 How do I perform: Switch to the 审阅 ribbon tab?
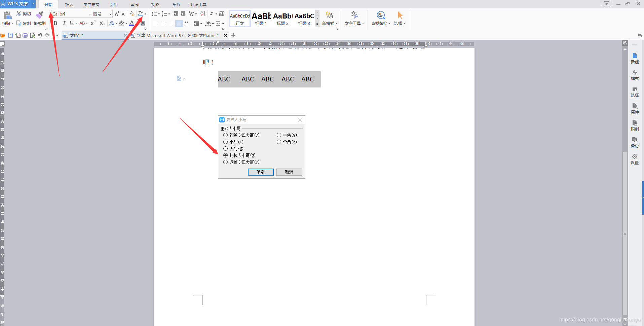coord(135,4)
